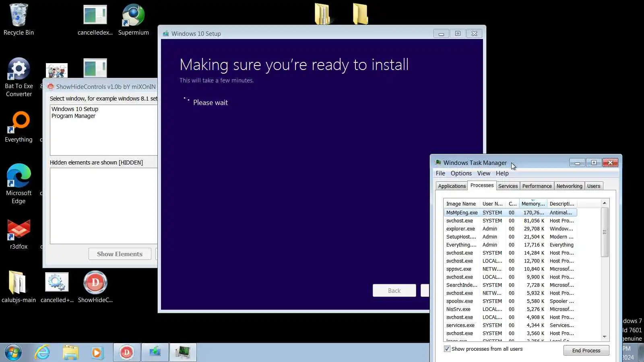Switch to the Applications tab
This screenshot has height=362, width=644.
click(x=452, y=186)
